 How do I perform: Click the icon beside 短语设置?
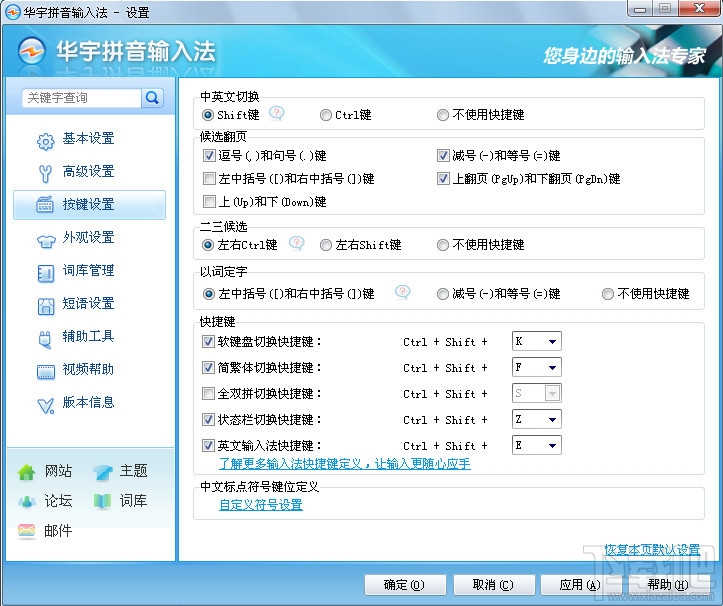46,306
